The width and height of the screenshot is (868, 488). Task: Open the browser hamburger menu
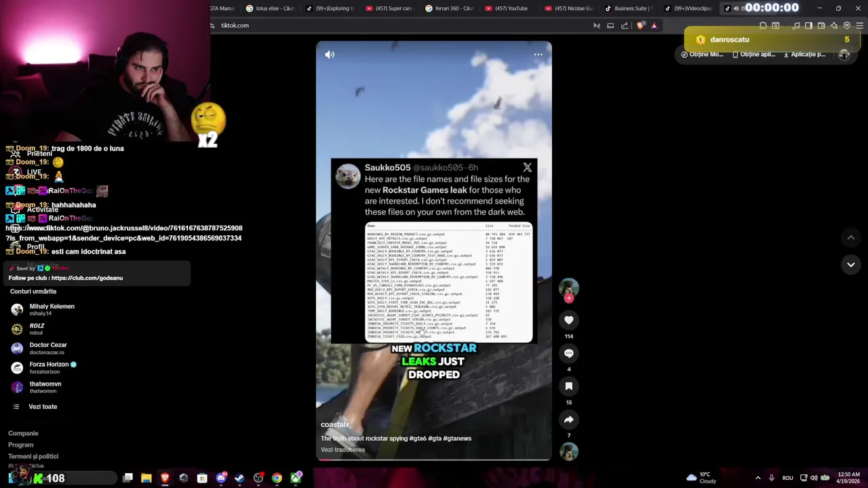[x=859, y=26]
